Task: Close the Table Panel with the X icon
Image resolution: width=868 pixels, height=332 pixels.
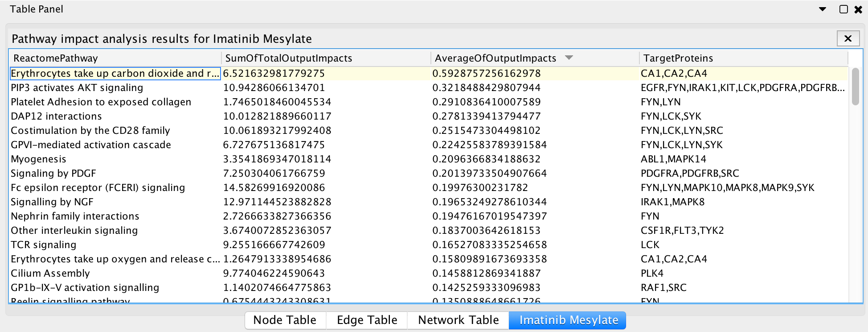Action: point(858,9)
